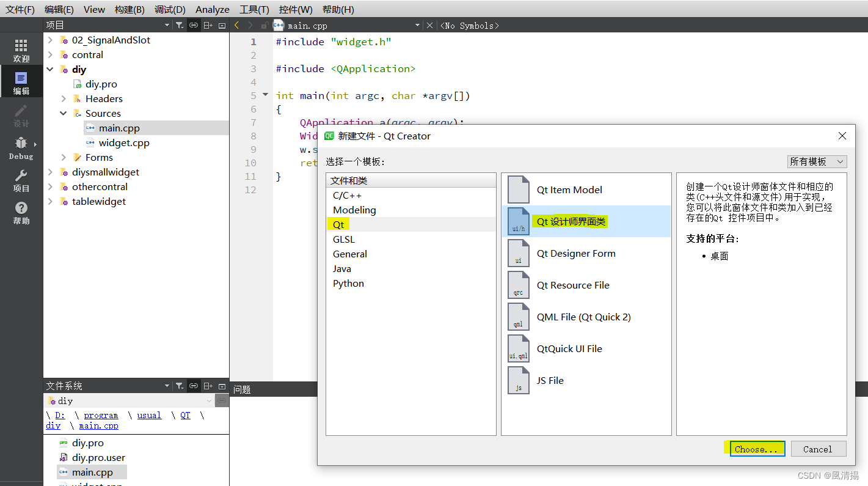This screenshot has width=868, height=486.
Task: Collapse the Sources folder
Action: tap(64, 113)
